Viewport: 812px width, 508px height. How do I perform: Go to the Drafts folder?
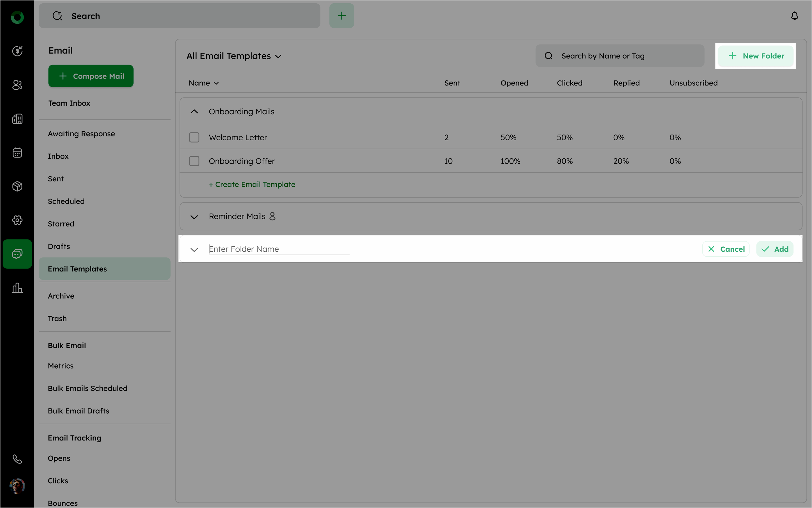coord(59,246)
